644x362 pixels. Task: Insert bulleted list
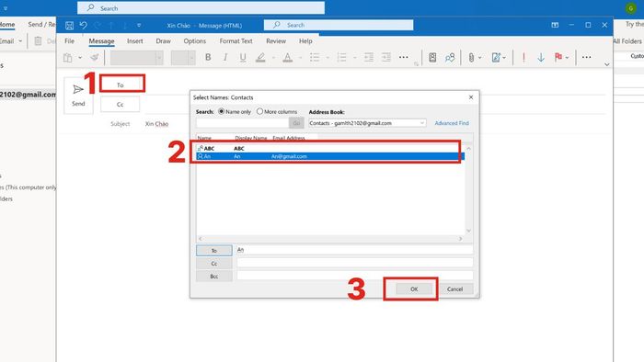pos(315,57)
